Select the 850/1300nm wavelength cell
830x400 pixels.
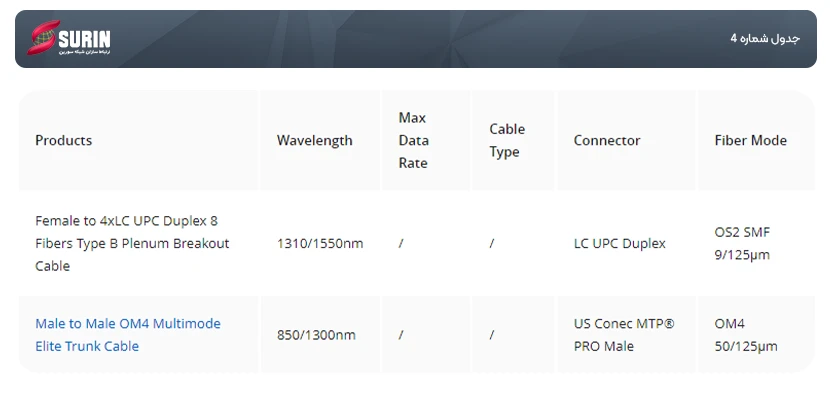click(316, 335)
